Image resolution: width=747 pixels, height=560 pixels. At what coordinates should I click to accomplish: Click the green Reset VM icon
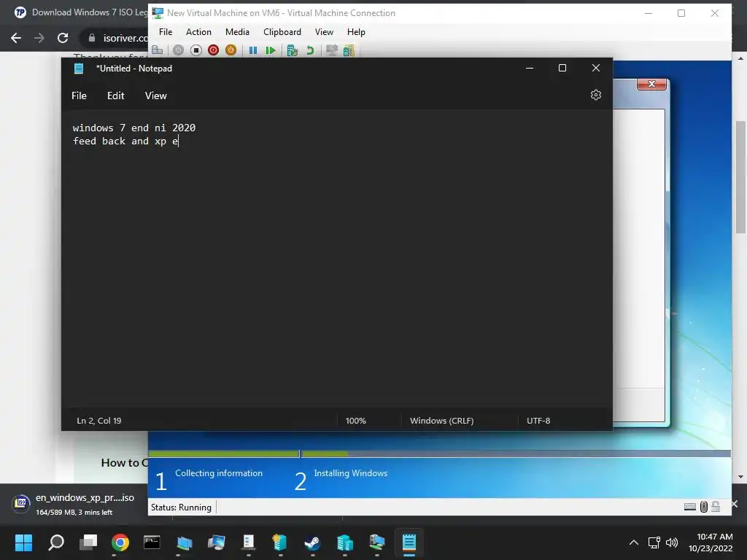click(271, 50)
